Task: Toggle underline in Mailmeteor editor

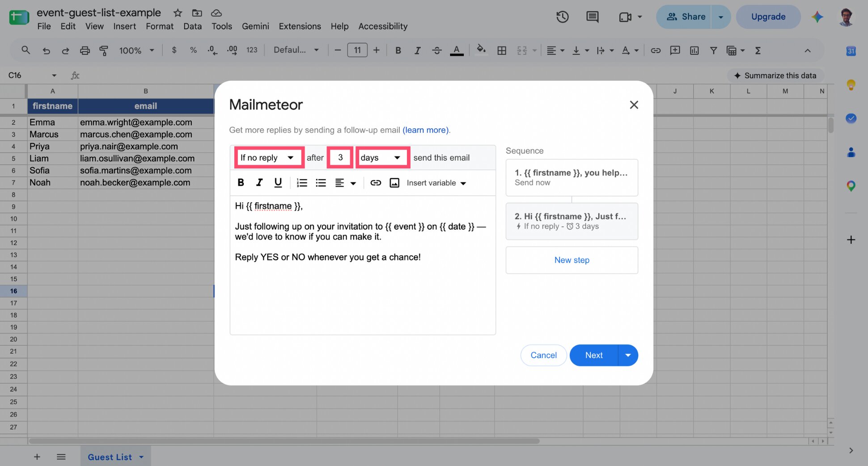Action: [278, 182]
